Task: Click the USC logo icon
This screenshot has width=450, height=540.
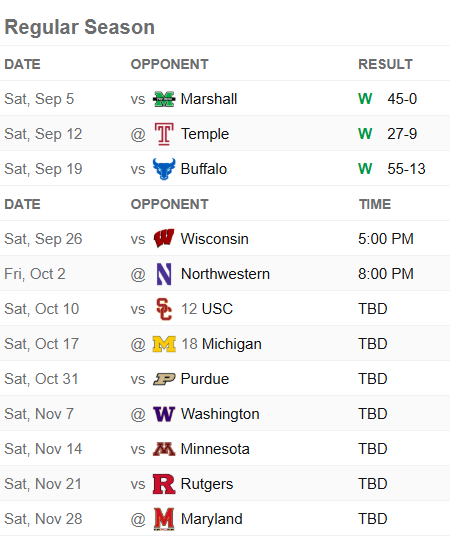Action: tap(164, 309)
